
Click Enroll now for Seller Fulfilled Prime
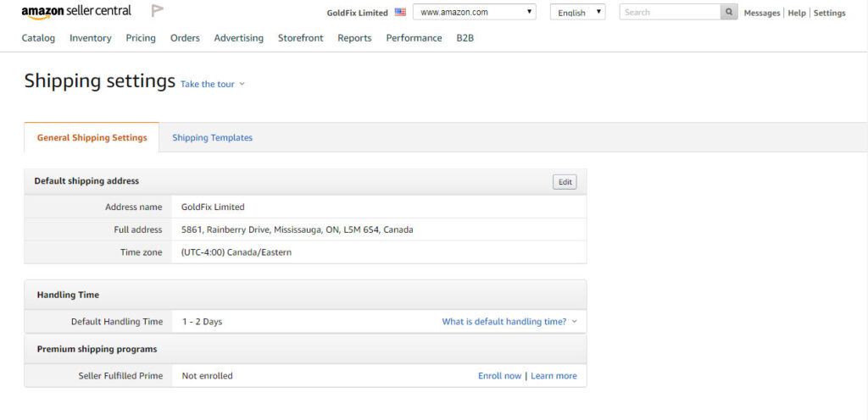click(499, 376)
